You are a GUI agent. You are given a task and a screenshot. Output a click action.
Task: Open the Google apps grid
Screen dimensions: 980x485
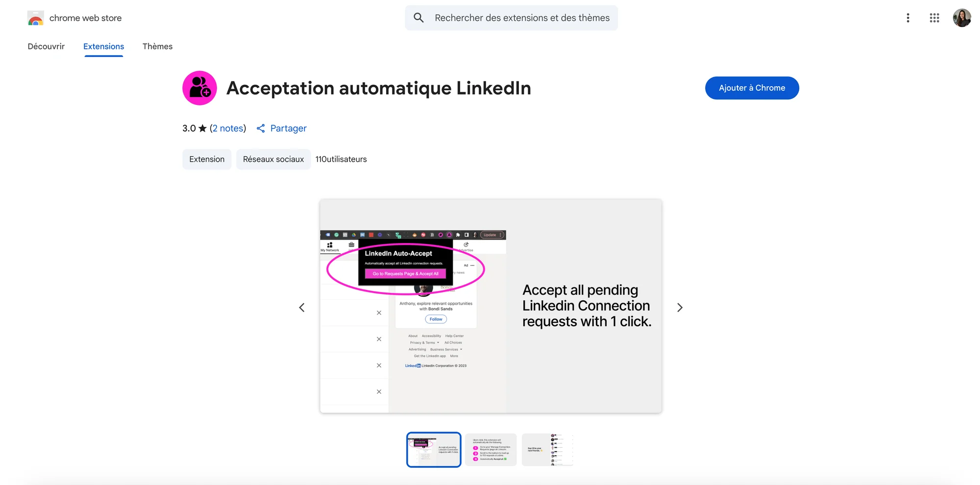click(934, 18)
